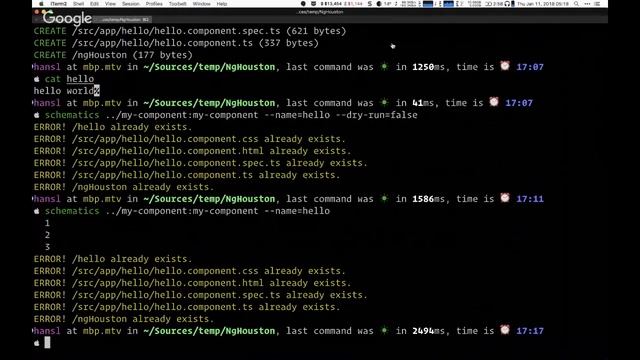Image resolution: width=640 pixels, height=360 pixels.
Task: Click the alarm clock on the 1250ms prompt
Action: click(505, 66)
